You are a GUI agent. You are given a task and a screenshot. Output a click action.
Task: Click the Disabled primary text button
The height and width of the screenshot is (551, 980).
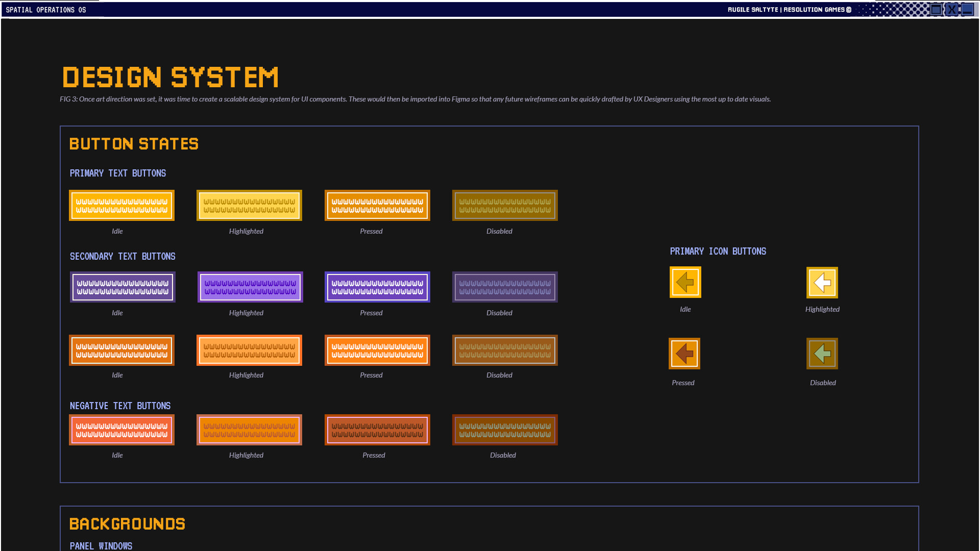pos(504,205)
